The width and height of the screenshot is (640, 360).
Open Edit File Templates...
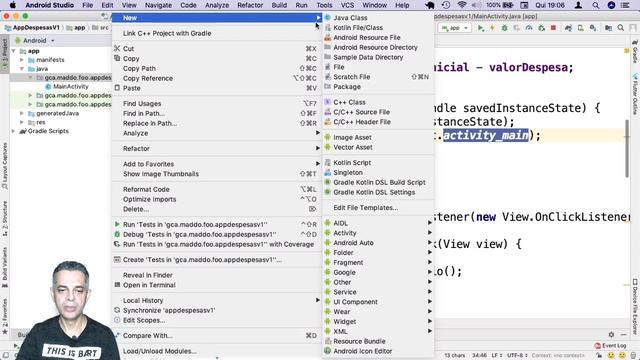pos(365,207)
